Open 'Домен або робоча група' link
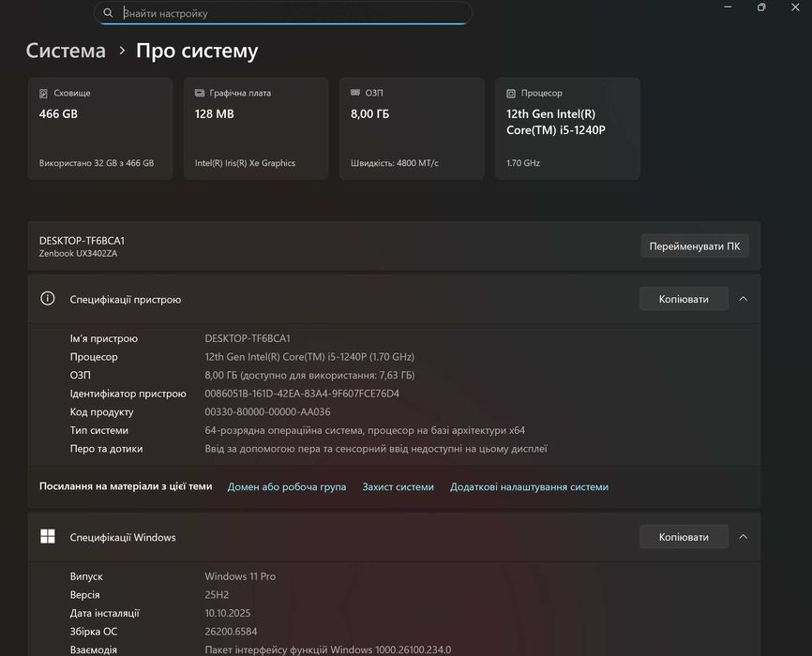 click(x=287, y=486)
